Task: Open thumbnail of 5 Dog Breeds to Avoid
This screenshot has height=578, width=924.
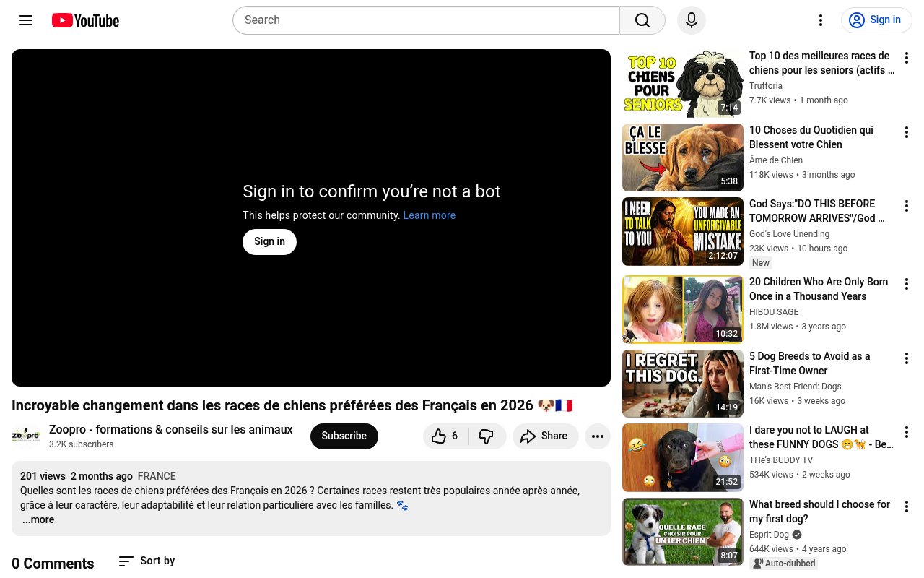Action: tap(682, 384)
